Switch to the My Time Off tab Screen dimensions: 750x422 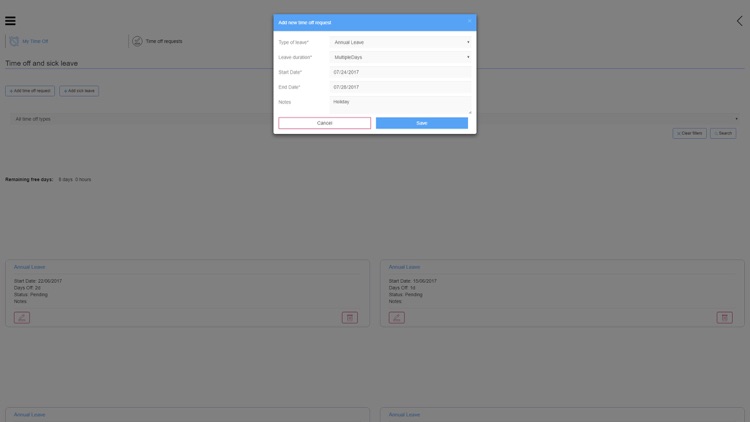pyautogui.click(x=30, y=41)
